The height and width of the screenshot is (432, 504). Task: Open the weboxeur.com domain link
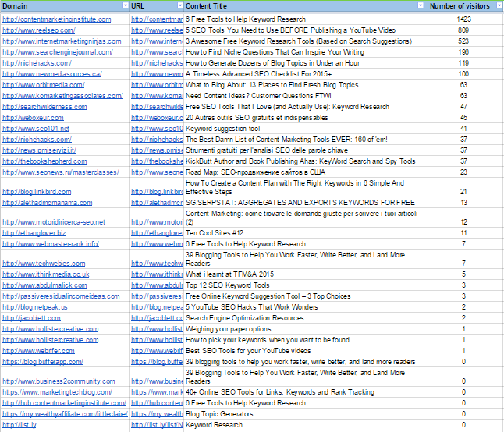pyautogui.click(x=33, y=118)
